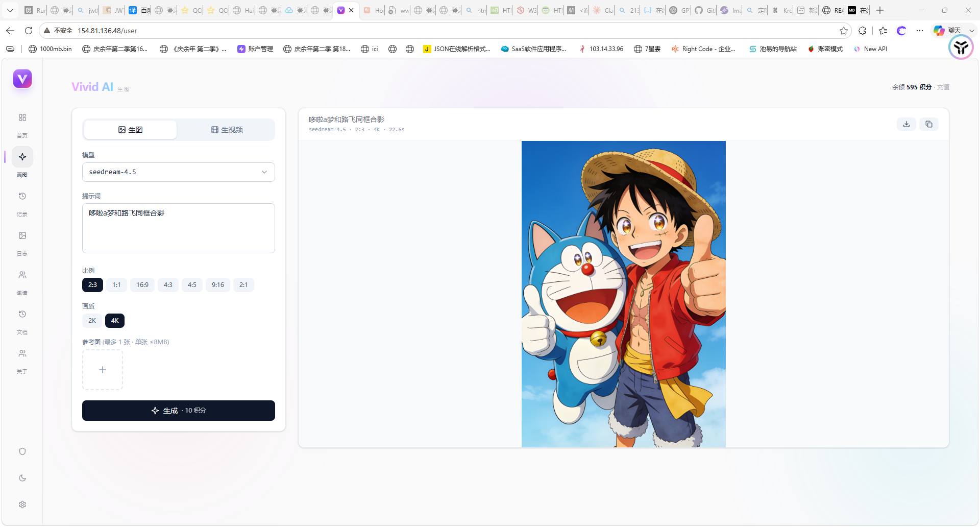Switch to the Cla browser tab
The width and height of the screenshot is (980, 527).
pyautogui.click(x=603, y=10)
